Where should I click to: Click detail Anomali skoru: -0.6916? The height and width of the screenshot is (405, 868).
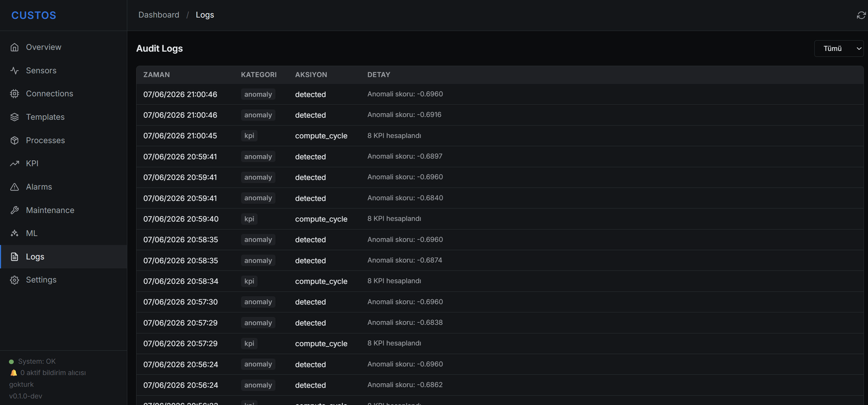point(404,115)
